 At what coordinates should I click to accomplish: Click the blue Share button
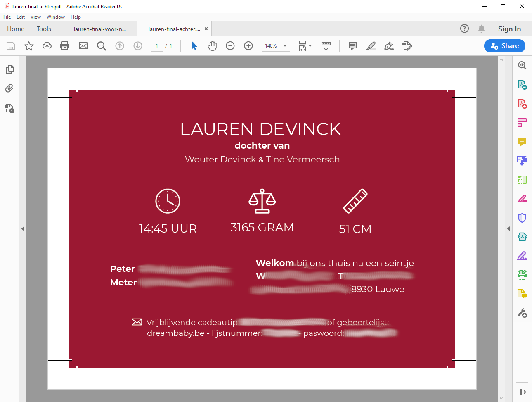pyautogui.click(x=504, y=46)
